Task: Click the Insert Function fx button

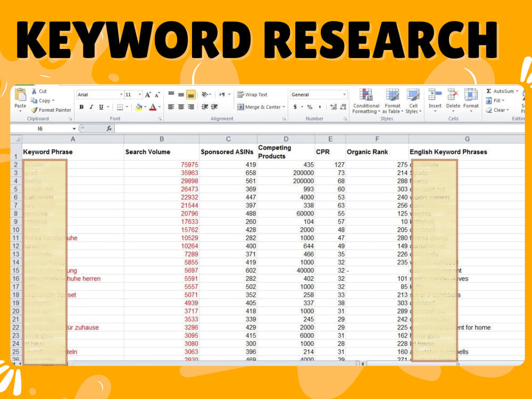Action: coord(109,129)
